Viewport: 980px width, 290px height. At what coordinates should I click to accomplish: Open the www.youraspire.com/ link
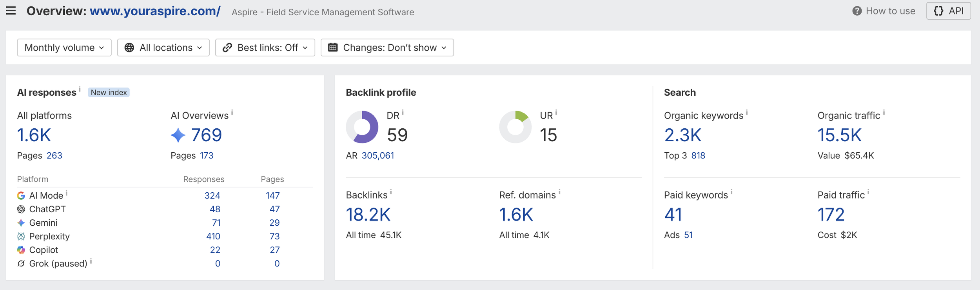(155, 11)
